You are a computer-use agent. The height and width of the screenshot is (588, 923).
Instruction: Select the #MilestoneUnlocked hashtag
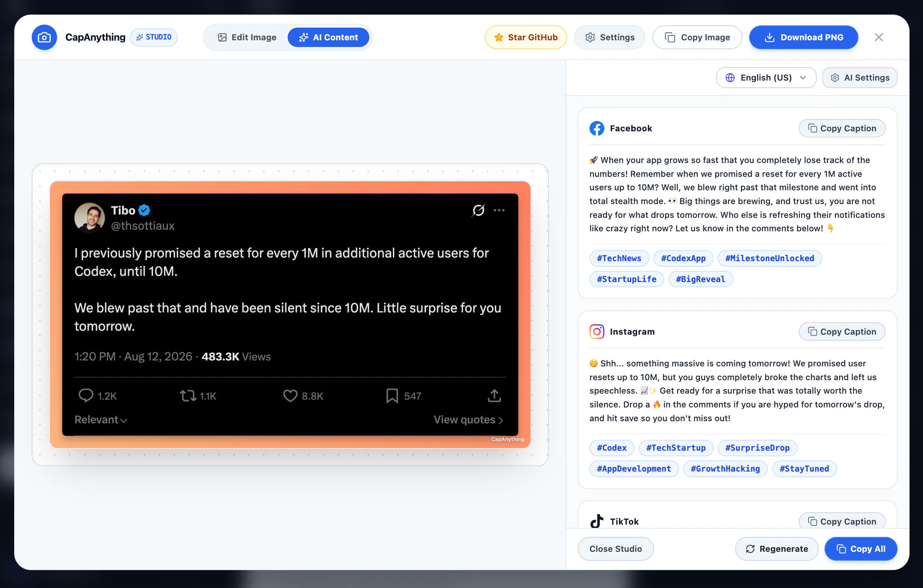point(769,258)
